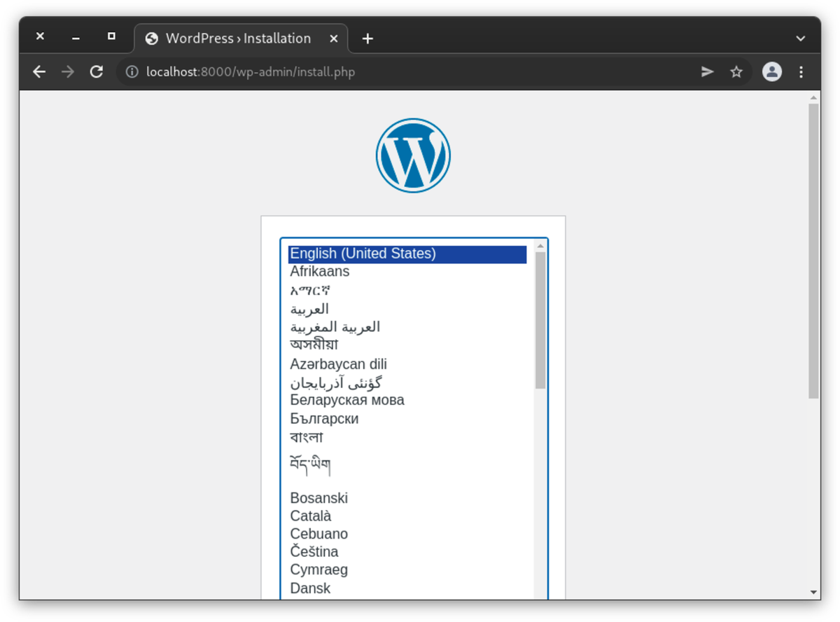Select Afrikaans from the language list

tap(320, 272)
